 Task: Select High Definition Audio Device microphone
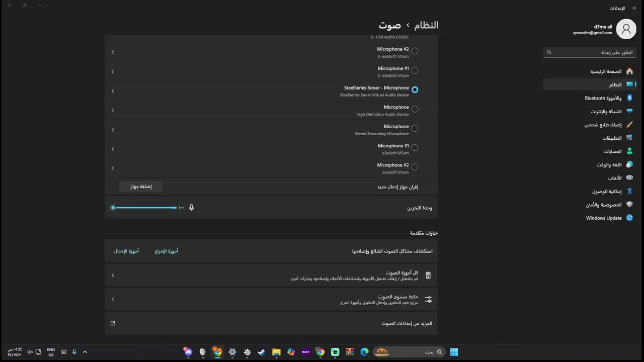coord(415,109)
